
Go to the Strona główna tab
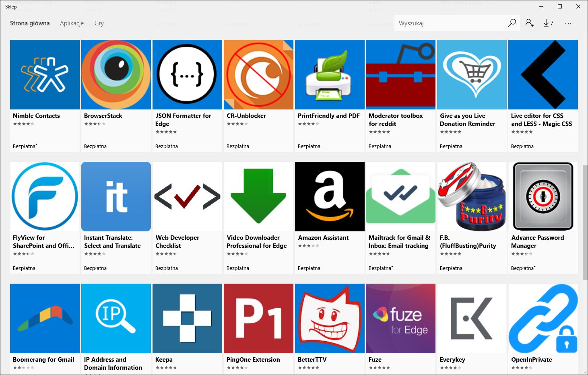coord(30,23)
